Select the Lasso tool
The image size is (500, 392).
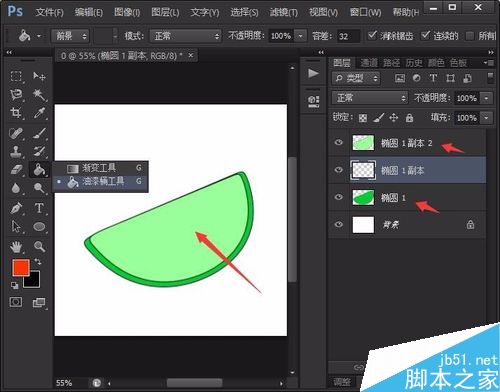(16, 95)
